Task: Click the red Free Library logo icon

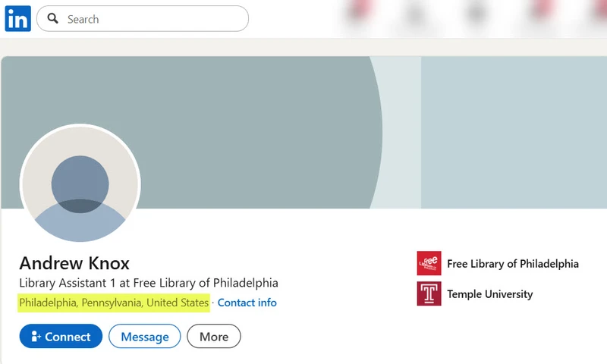Action: 429,263
